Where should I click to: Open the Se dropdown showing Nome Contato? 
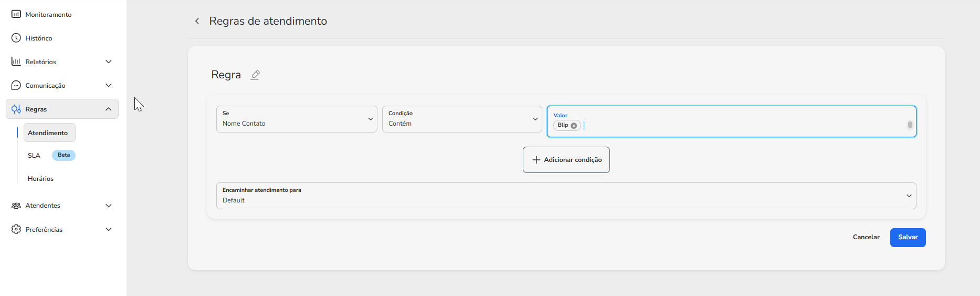[x=297, y=119]
